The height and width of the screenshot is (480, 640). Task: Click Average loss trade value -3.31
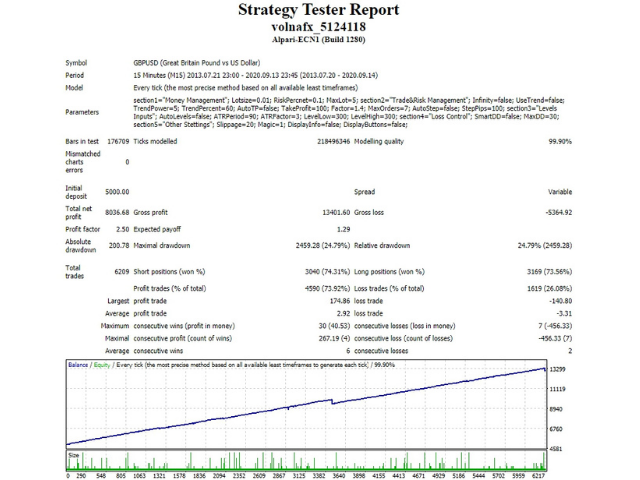pos(564,314)
